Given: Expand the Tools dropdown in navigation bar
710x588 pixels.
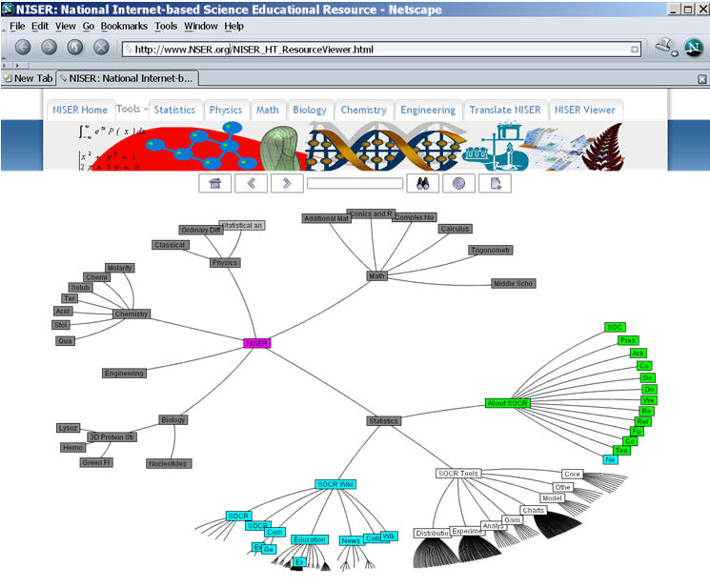Looking at the screenshot, I should (x=132, y=109).
